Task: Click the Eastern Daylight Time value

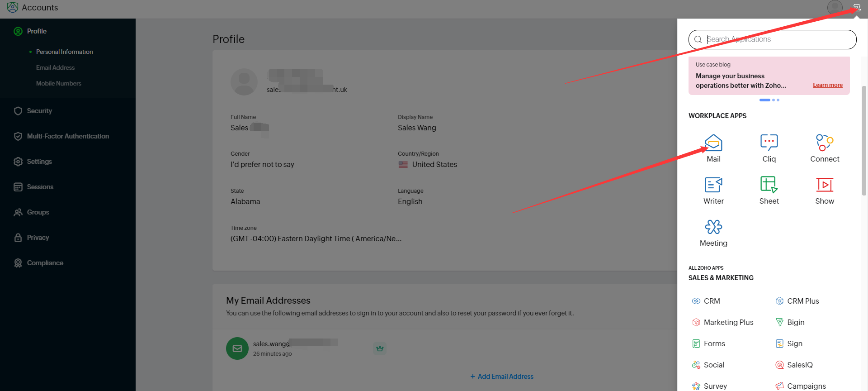Action: tap(316, 239)
